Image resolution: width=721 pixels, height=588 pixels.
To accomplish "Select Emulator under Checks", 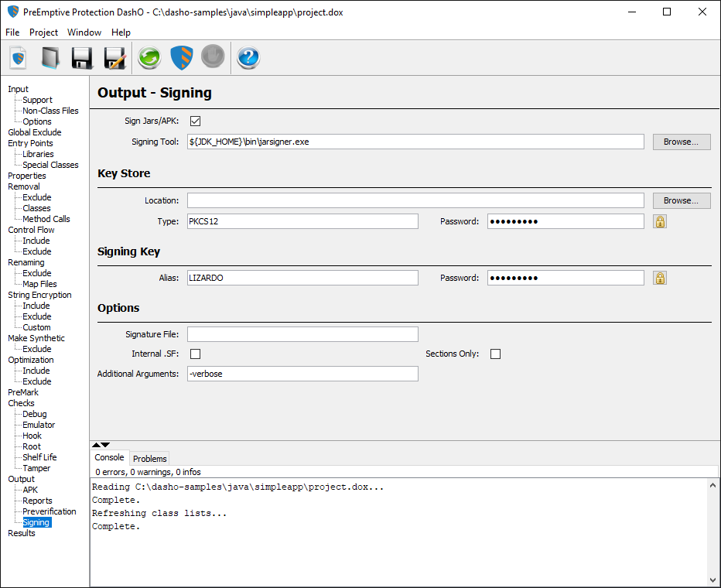I will pos(39,425).
